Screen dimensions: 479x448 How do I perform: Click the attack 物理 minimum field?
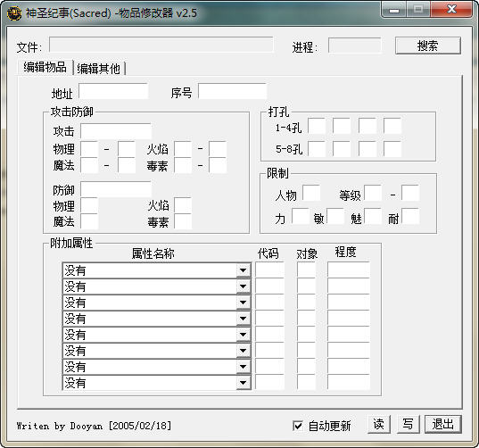[x=89, y=149]
